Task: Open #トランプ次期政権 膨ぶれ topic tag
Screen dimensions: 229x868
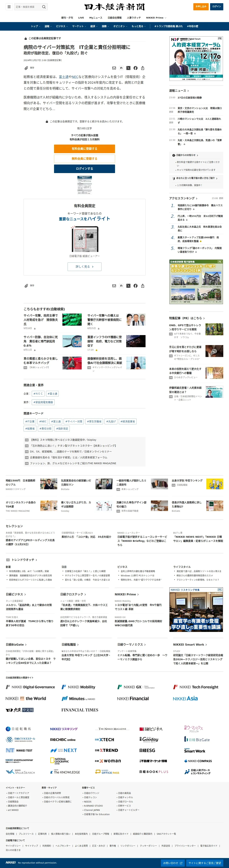Action: pos(168,26)
